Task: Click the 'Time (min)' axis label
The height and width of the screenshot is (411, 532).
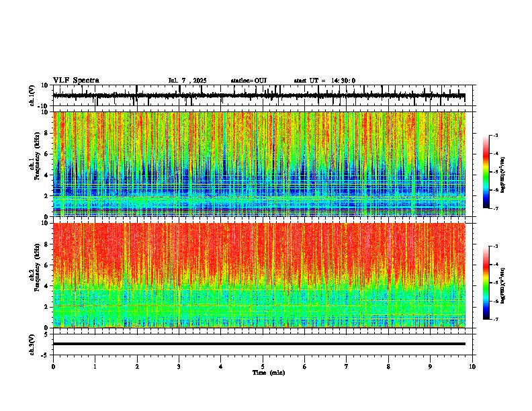Action: click(x=269, y=373)
